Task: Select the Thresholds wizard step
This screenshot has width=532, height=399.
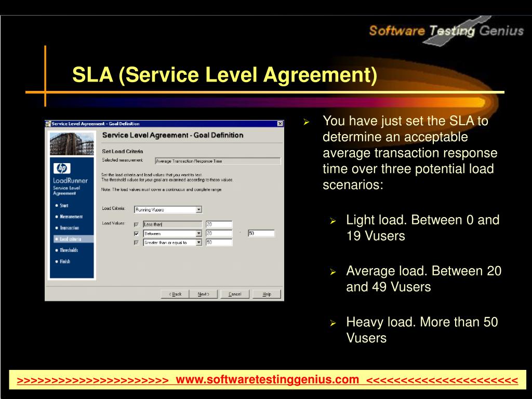Action: 67,250
